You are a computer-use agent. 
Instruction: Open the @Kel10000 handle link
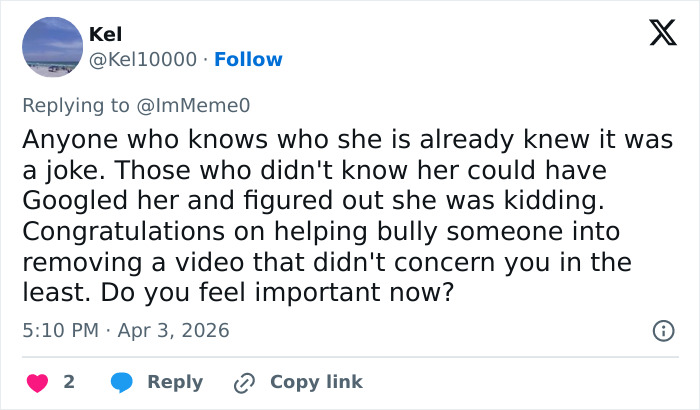pos(144,59)
